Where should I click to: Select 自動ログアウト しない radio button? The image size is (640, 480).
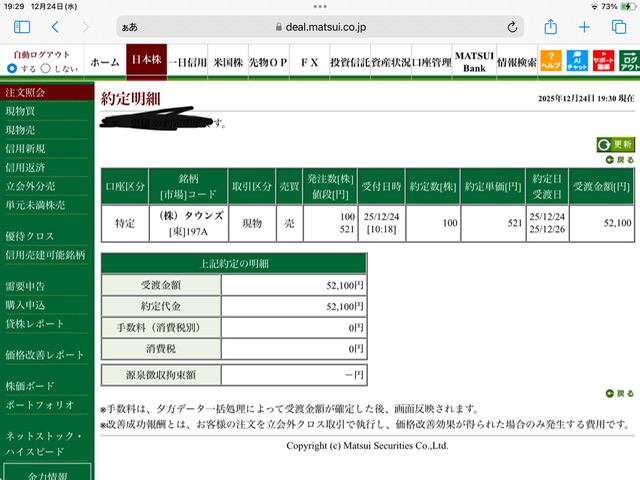46,68
